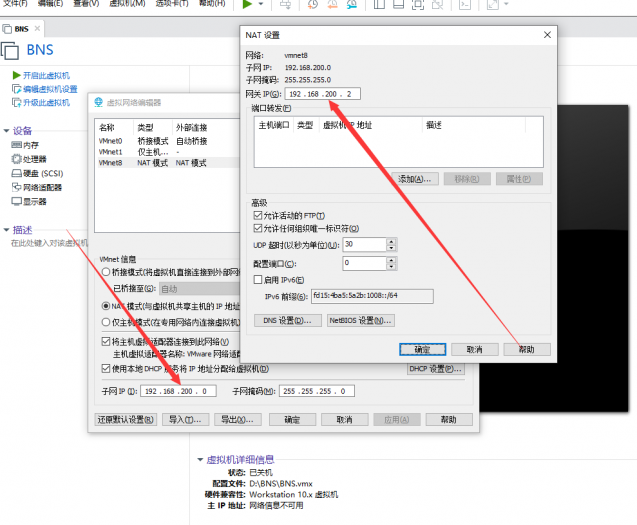Image resolution: width=637 pixels, height=525 pixels.
Task: Collapse the 虚拟机详细信息 section
Action: pyautogui.click(x=200, y=460)
